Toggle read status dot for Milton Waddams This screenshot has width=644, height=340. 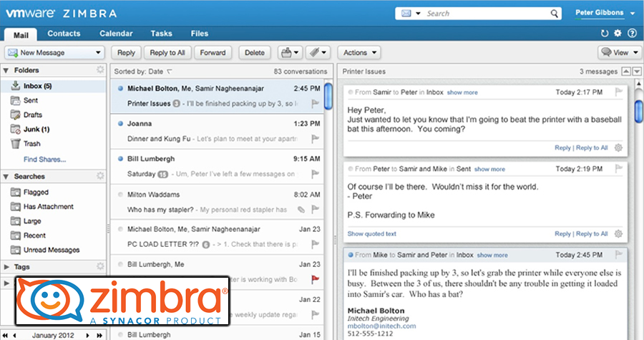click(120, 195)
